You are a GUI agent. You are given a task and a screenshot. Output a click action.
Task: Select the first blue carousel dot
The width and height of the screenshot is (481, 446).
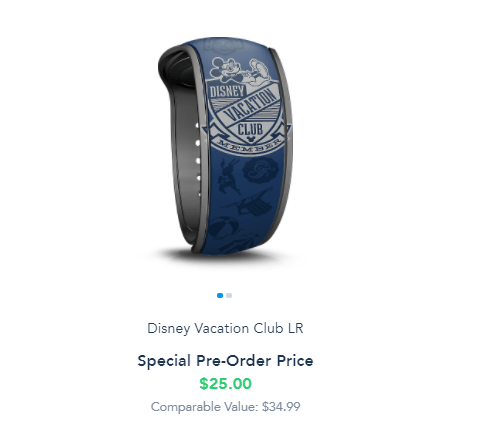(220, 295)
